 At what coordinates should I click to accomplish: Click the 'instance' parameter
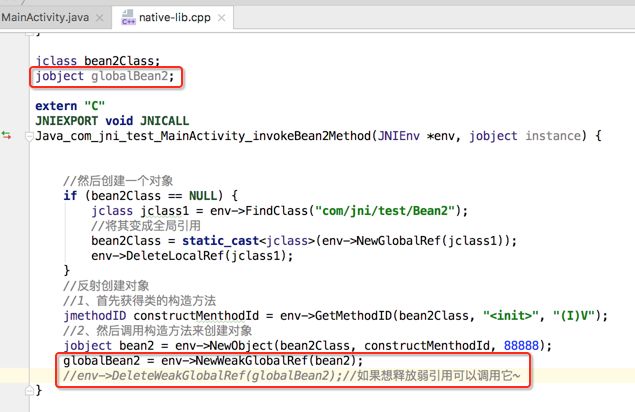click(553, 136)
